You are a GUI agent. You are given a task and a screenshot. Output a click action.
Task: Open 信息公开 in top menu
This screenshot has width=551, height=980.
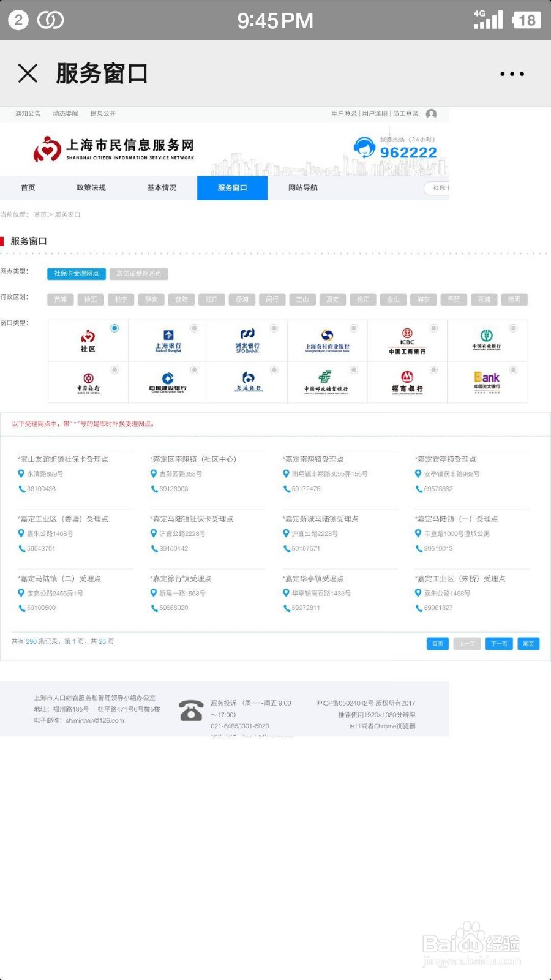[x=103, y=114]
